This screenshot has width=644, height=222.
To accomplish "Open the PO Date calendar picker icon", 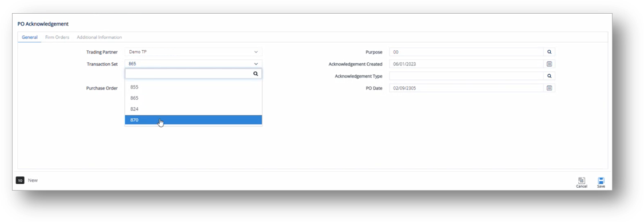I will [x=549, y=88].
